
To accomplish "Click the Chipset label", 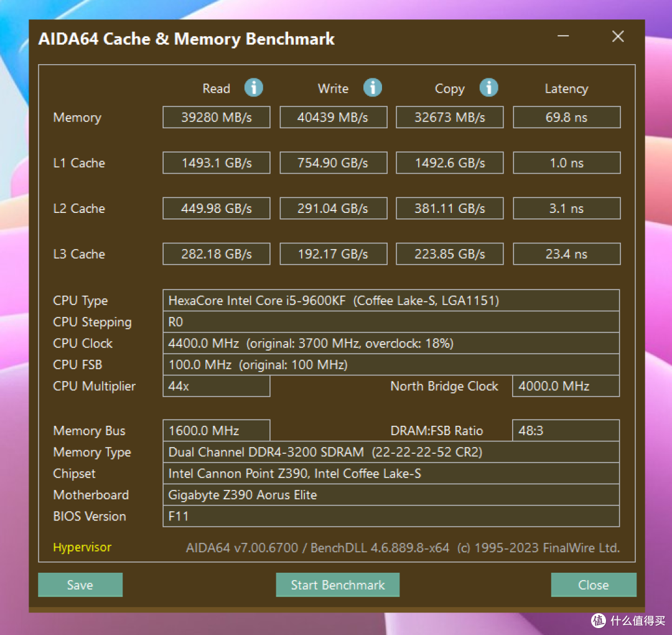I will coord(74,474).
